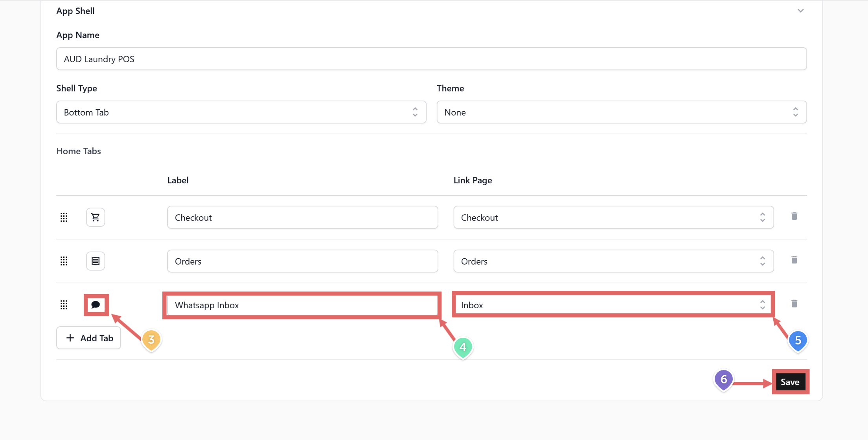Delete the Whatsapp Inbox tab row
The image size is (868, 440).
tap(794, 304)
